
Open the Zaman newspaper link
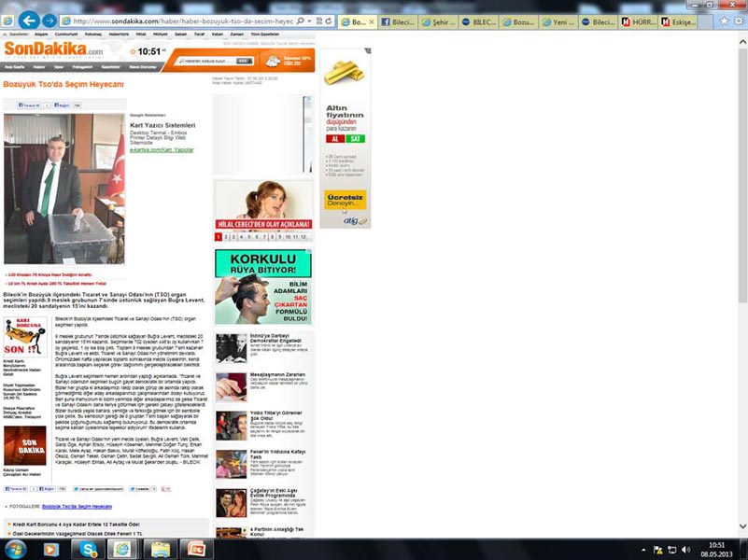(237, 35)
